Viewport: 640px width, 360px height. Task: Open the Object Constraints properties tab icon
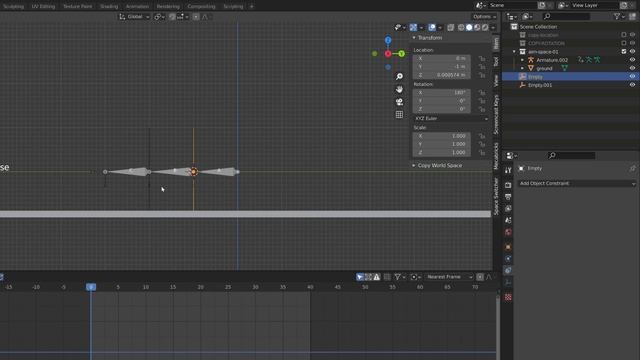pyautogui.click(x=508, y=270)
